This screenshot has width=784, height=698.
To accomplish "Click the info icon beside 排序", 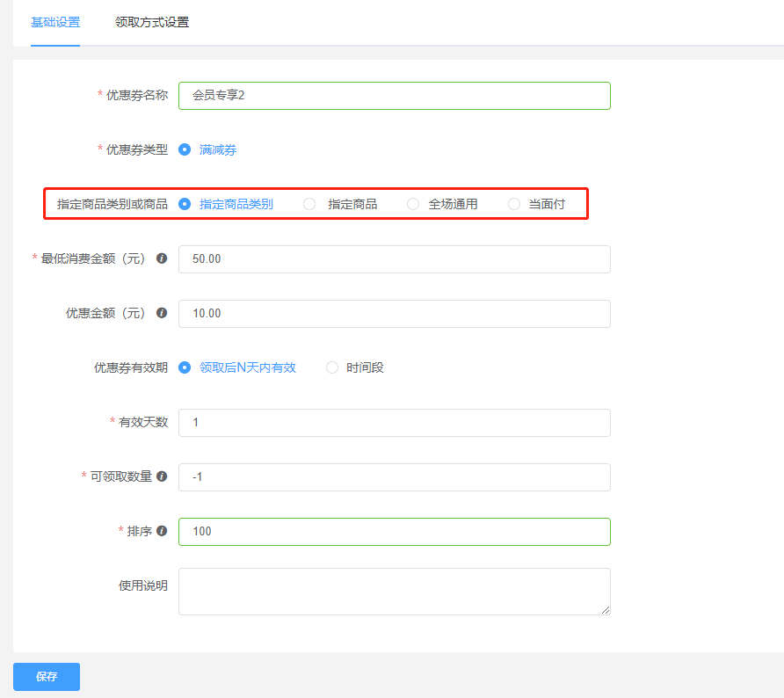I will pyautogui.click(x=162, y=531).
